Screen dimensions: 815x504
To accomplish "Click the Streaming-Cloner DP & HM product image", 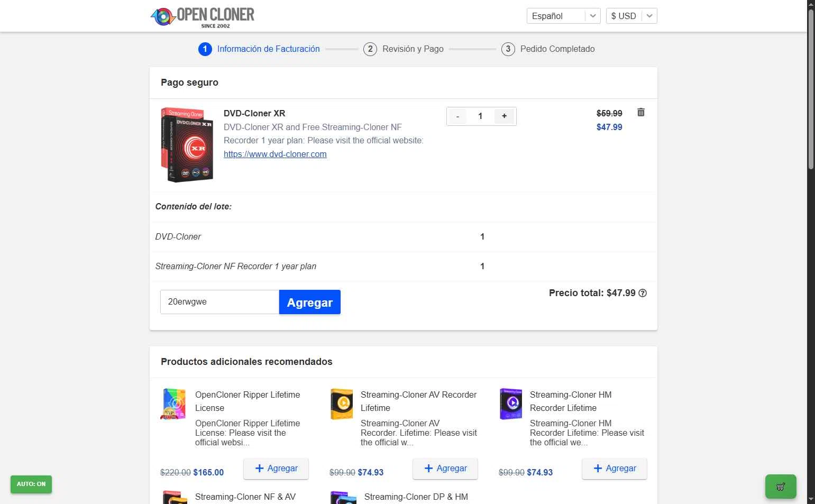I will pyautogui.click(x=343, y=498).
